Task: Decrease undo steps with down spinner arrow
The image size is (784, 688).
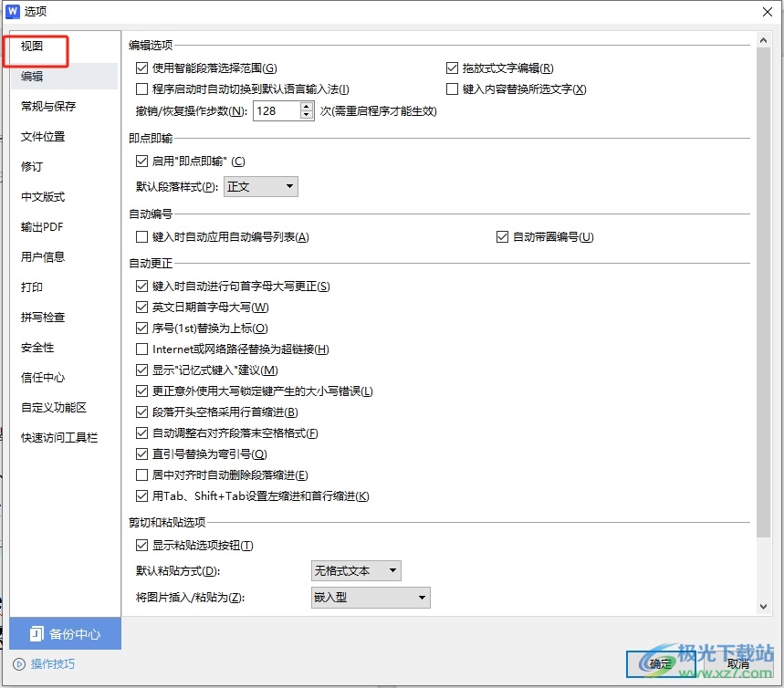Action: (x=307, y=116)
